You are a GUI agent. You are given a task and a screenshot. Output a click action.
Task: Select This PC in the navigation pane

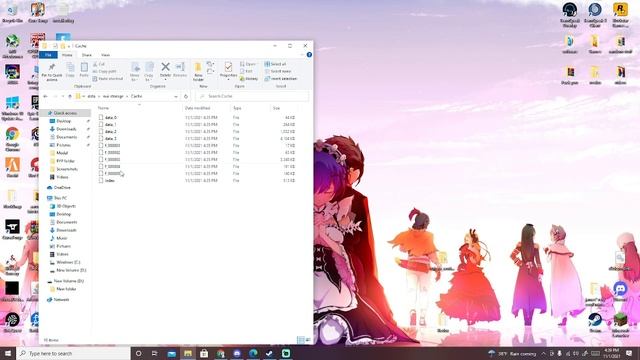point(60,198)
